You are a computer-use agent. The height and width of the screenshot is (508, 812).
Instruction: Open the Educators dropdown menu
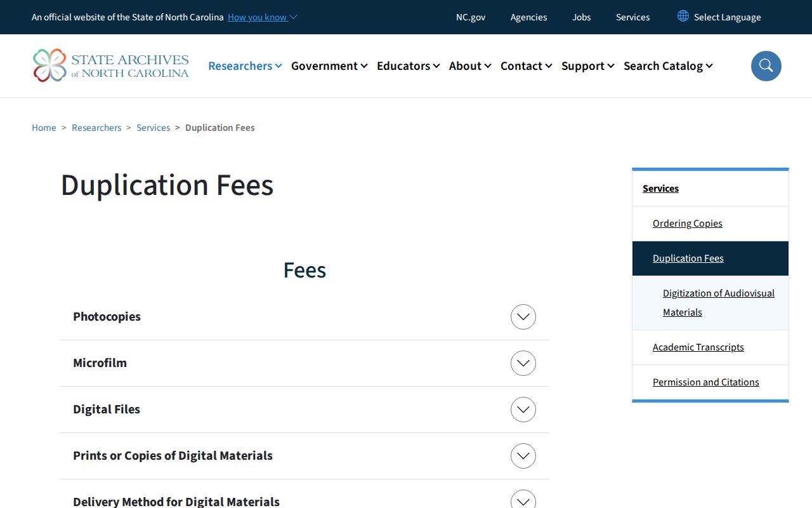[408, 66]
